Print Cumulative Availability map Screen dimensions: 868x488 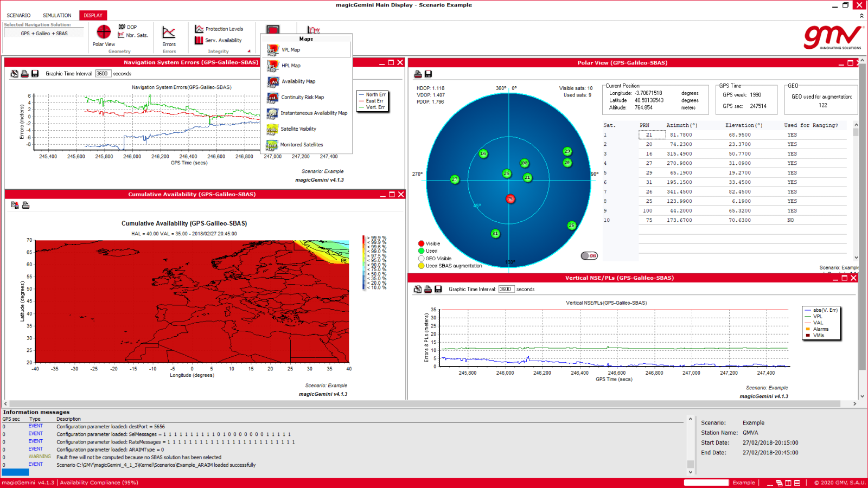[x=25, y=205]
